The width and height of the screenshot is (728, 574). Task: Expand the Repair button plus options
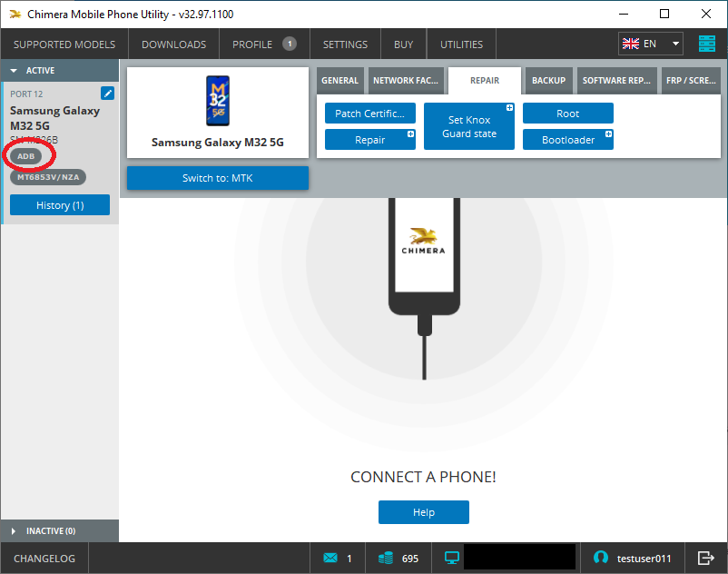[x=411, y=134]
